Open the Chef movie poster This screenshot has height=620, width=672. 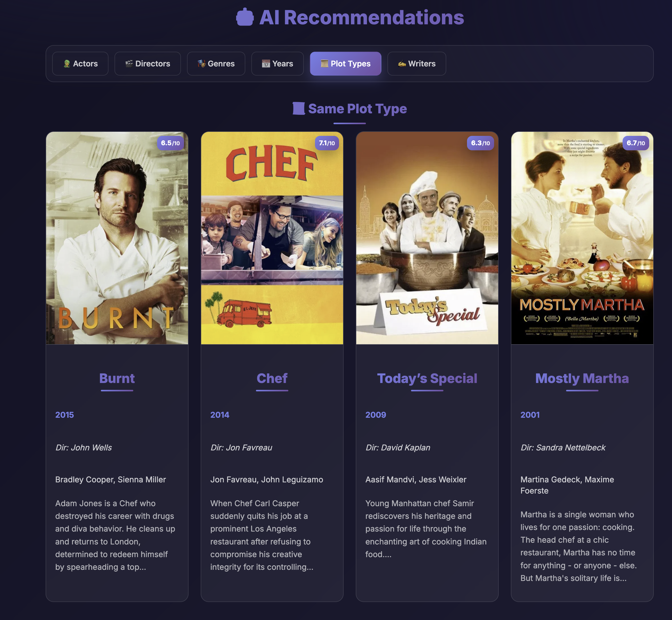click(272, 238)
